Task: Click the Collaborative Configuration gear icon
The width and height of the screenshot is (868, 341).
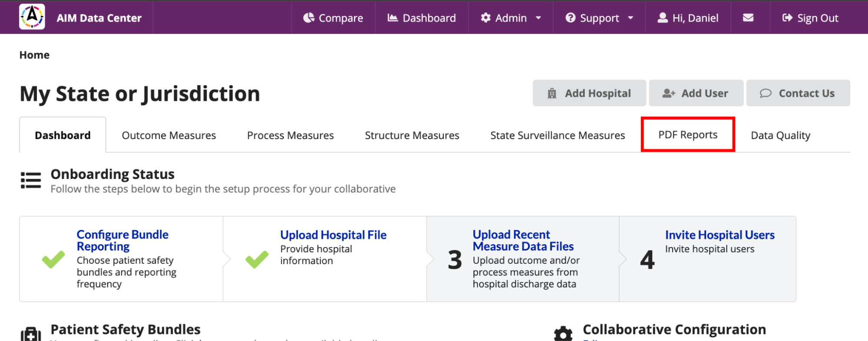Action: pyautogui.click(x=563, y=334)
